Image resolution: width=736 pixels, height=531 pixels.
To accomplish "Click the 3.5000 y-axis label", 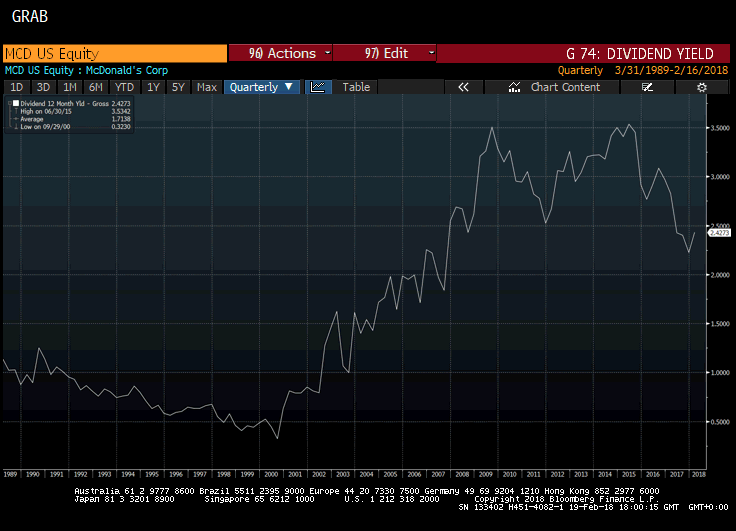I will 720,128.
